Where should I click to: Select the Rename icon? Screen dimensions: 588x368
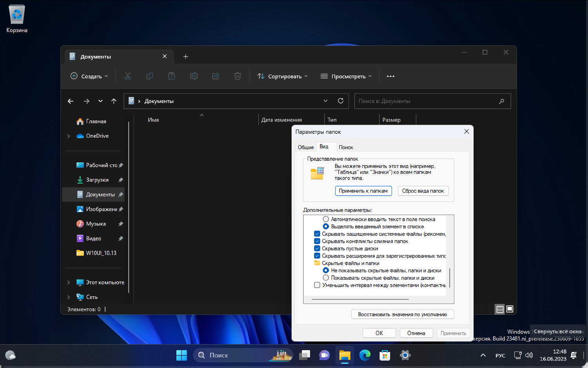tap(194, 76)
